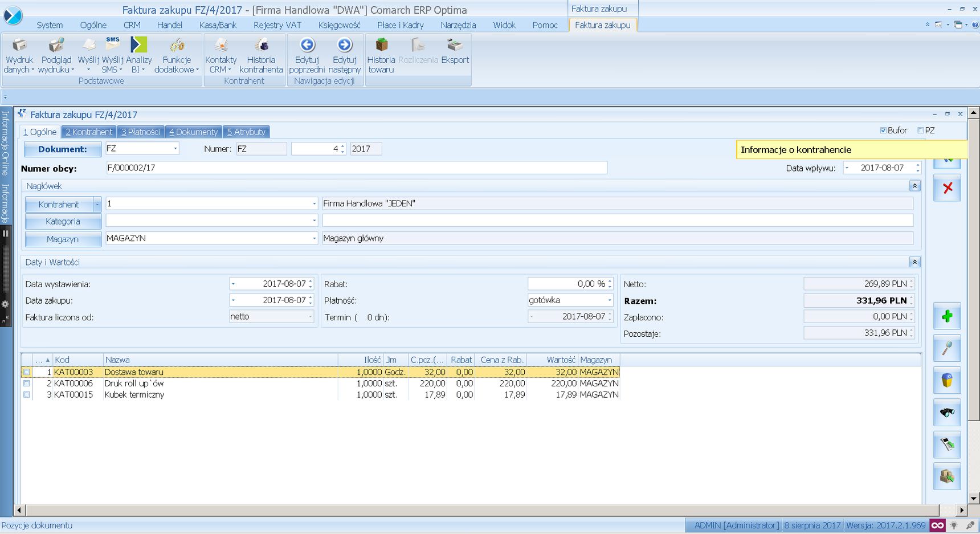Open Analizy BI tool

point(138,55)
